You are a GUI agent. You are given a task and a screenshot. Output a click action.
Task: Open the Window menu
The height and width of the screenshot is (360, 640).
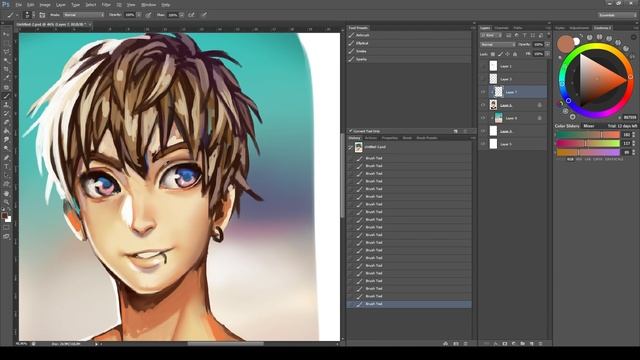[148, 4]
